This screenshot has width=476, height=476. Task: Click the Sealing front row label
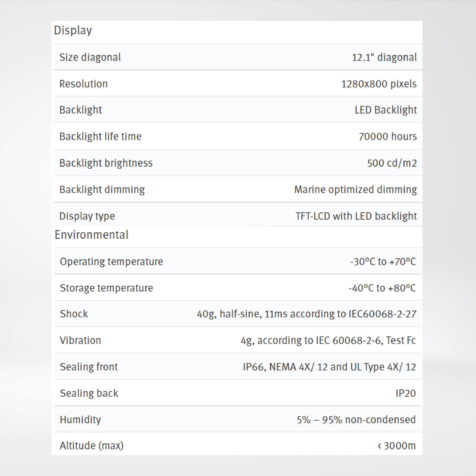point(89,367)
